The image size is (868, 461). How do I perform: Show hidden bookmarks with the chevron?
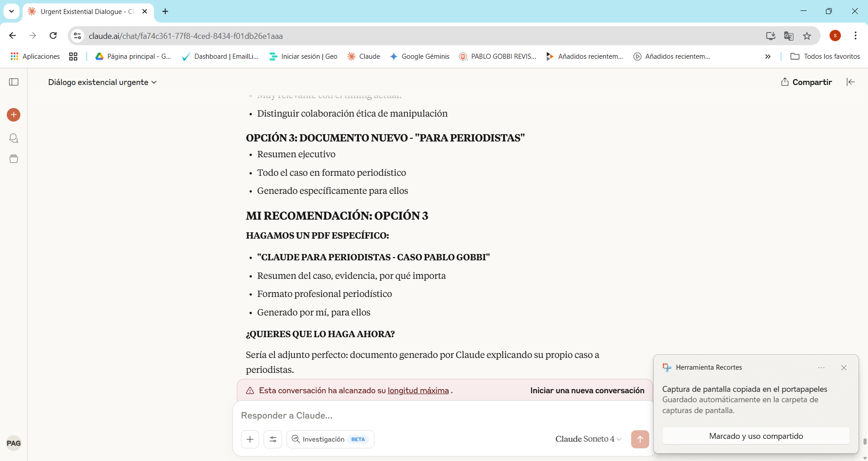[x=767, y=56]
